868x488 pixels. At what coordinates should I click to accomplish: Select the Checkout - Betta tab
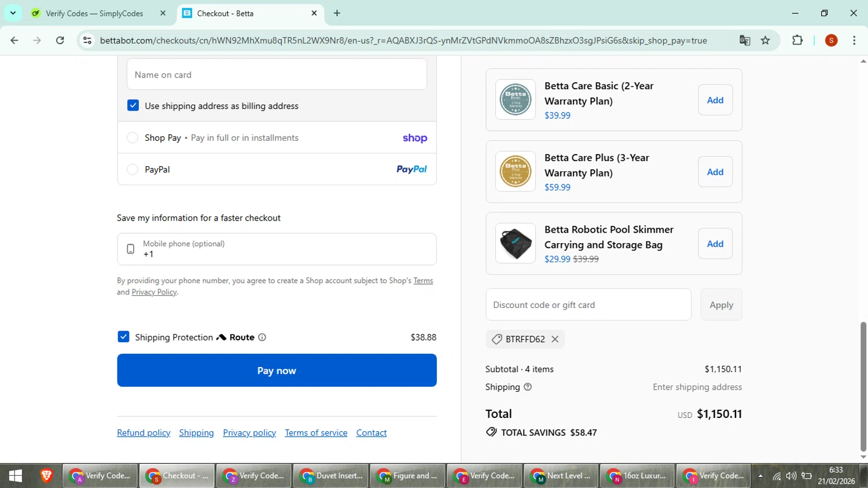point(251,13)
